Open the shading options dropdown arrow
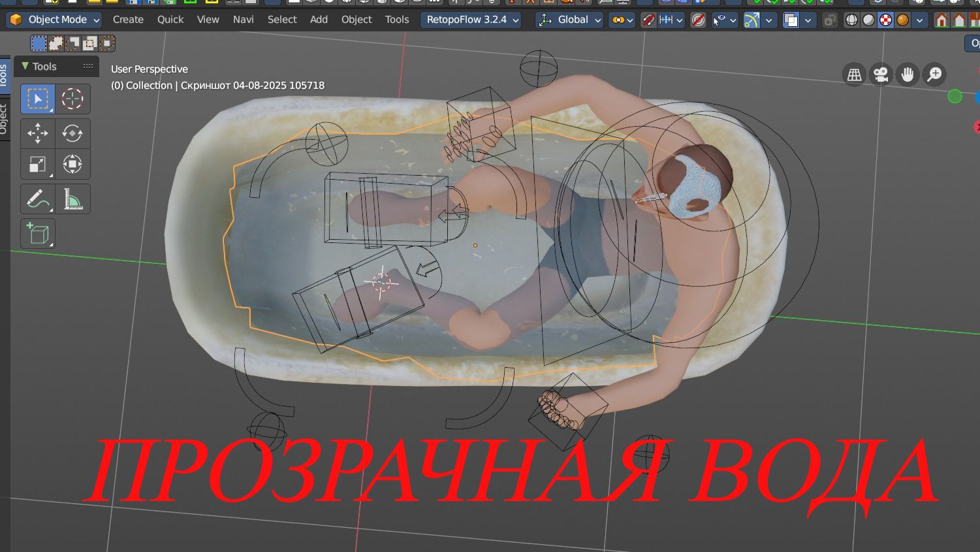 (x=920, y=20)
